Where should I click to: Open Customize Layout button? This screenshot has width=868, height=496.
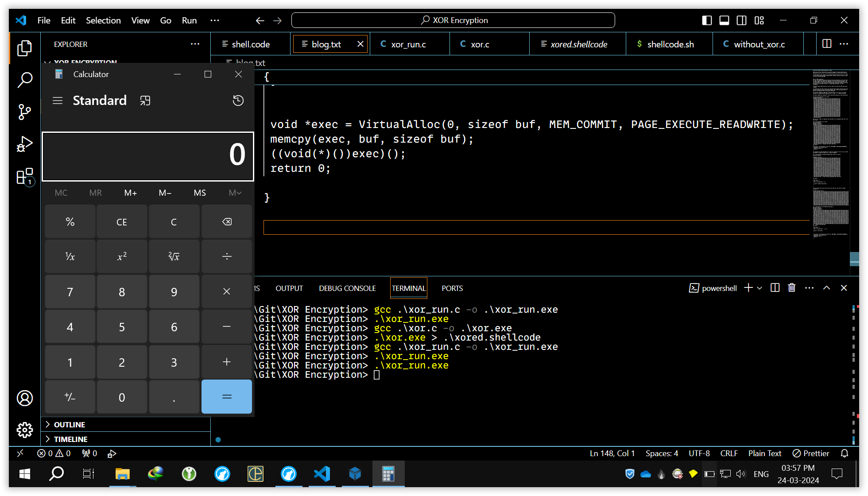(759, 20)
